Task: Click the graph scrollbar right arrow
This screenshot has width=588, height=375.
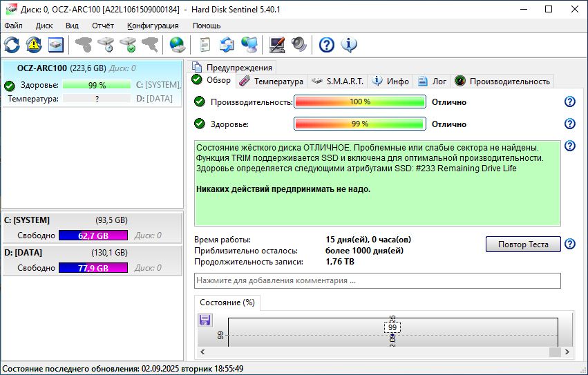Action: click(x=567, y=352)
